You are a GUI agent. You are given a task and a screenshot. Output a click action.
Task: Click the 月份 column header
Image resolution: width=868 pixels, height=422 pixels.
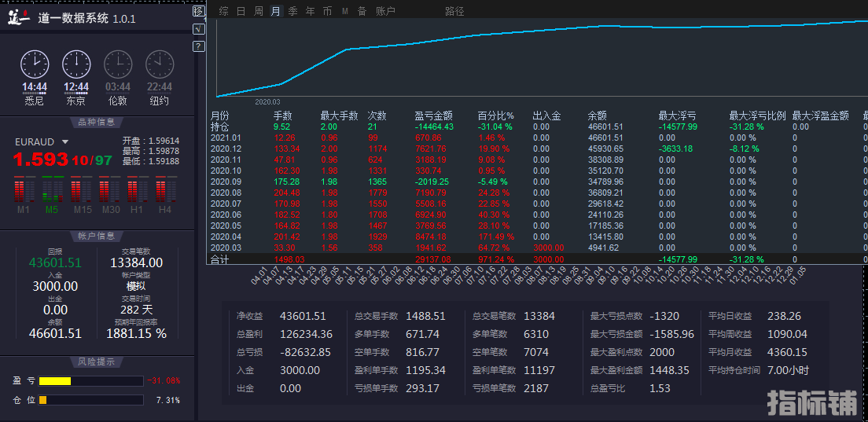click(x=220, y=116)
